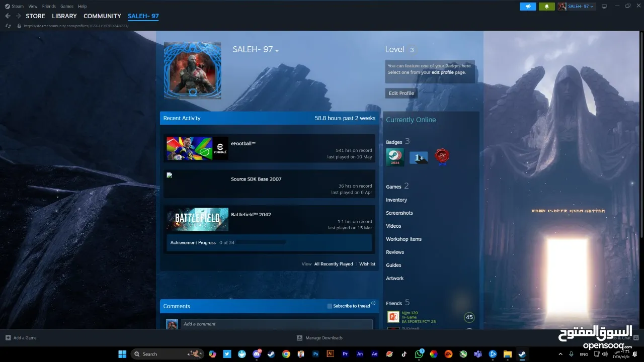Open Photoshop from the taskbar
The height and width of the screenshot is (362, 644).
316,354
